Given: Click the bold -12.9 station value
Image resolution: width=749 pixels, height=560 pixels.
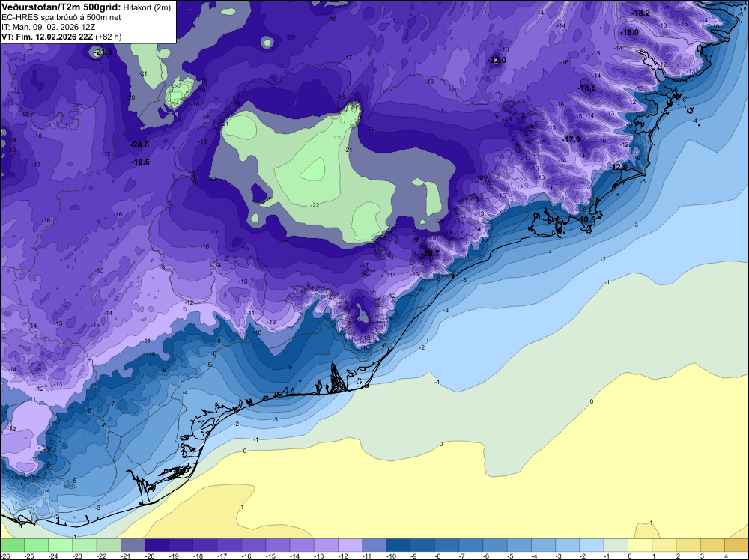Looking at the screenshot, I should 619,167.
